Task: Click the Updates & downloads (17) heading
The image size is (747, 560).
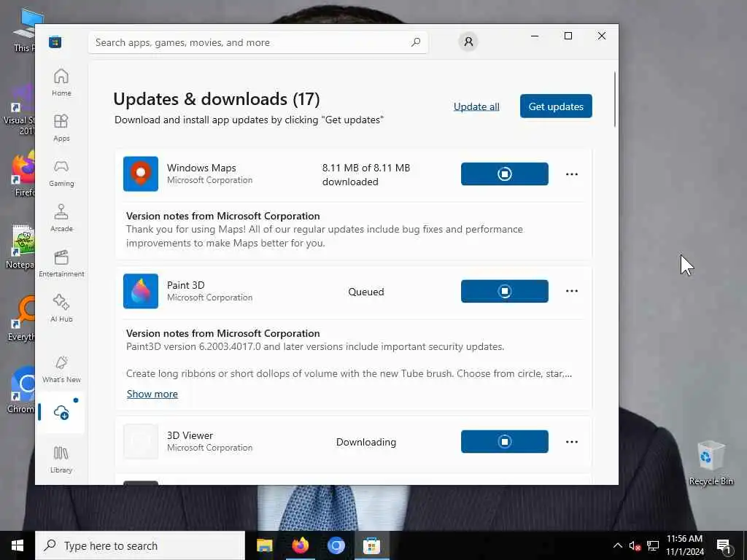Action: pyautogui.click(x=216, y=99)
